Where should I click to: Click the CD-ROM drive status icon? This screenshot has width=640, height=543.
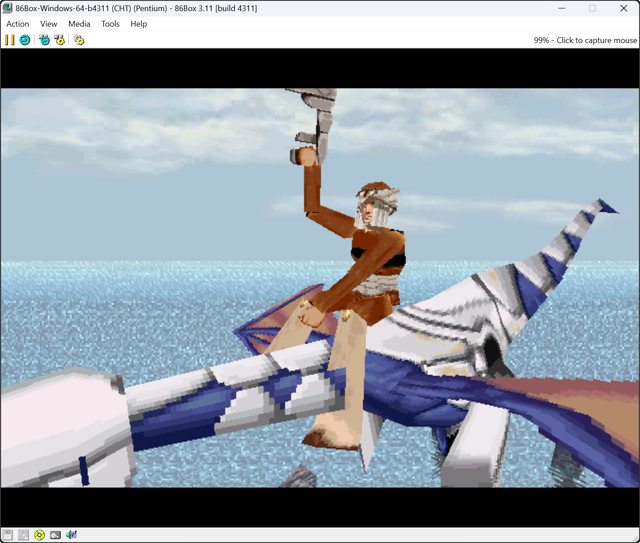click(x=40, y=535)
